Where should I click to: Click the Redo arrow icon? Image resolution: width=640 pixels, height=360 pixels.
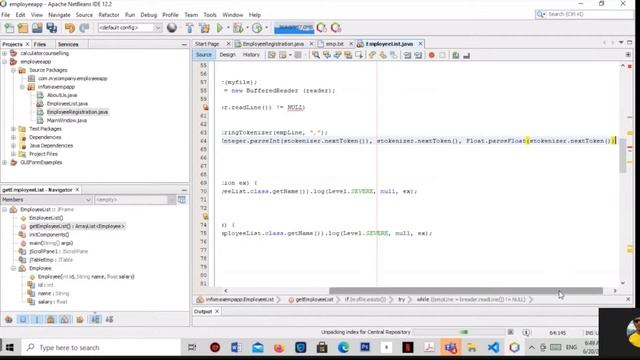point(84,28)
